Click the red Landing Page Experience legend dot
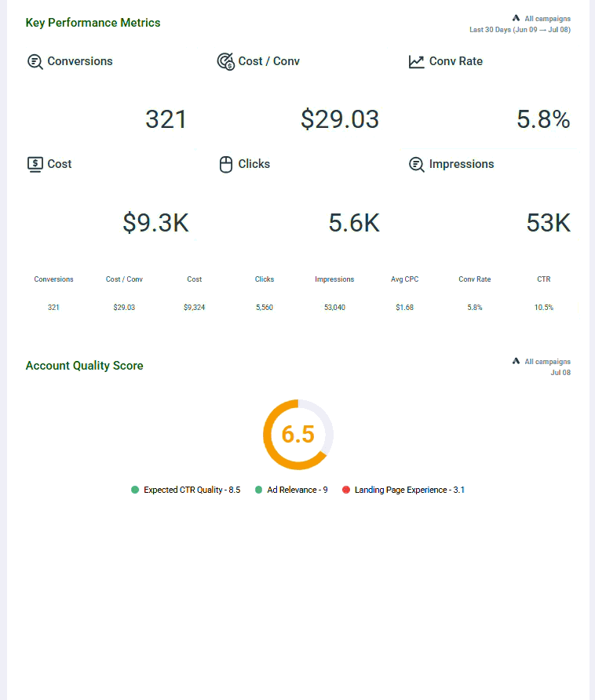The height and width of the screenshot is (700, 595). [x=345, y=490]
